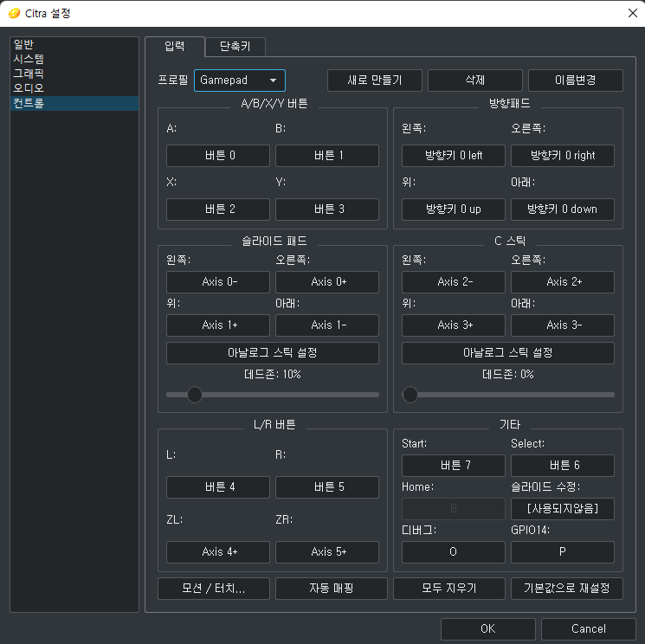645x644 pixels.
Task: Click the 자동 매핑 button
Action: pyautogui.click(x=331, y=589)
